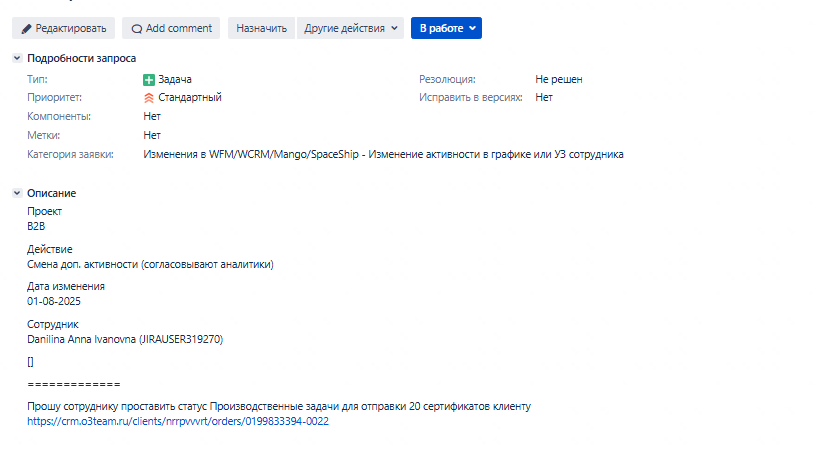The image size is (817, 452).
Task: Click the Add comment button
Action: (171, 28)
